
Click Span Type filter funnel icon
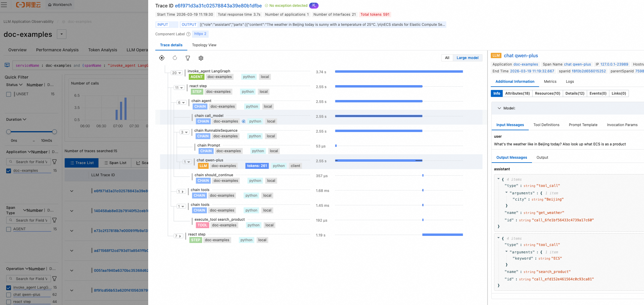click(x=55, y=220)
